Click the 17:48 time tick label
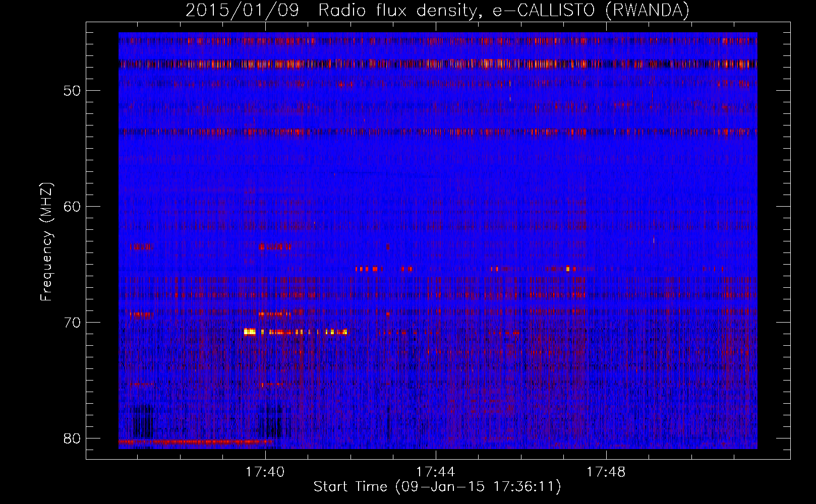The height and width of the screenshot is (504, 816). [606, 472]
